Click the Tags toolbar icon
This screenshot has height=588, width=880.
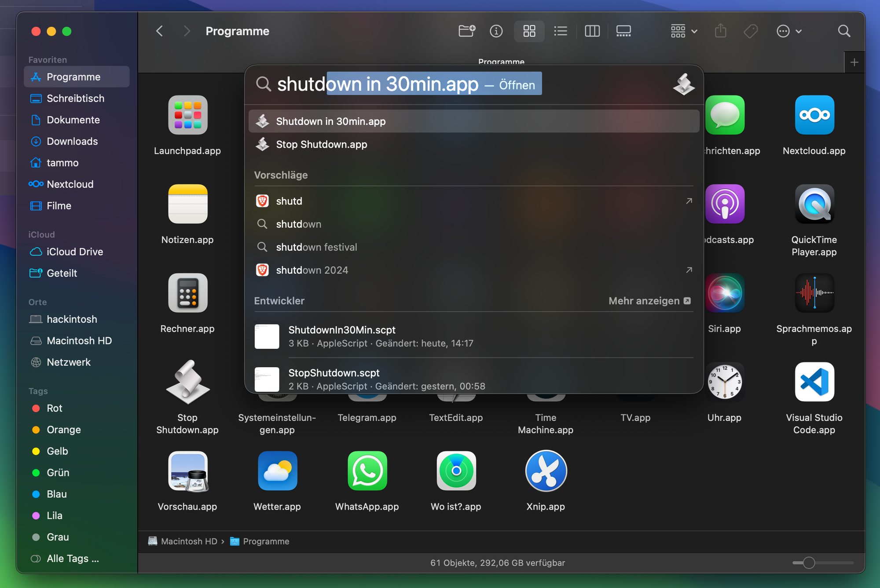point(751,31)
